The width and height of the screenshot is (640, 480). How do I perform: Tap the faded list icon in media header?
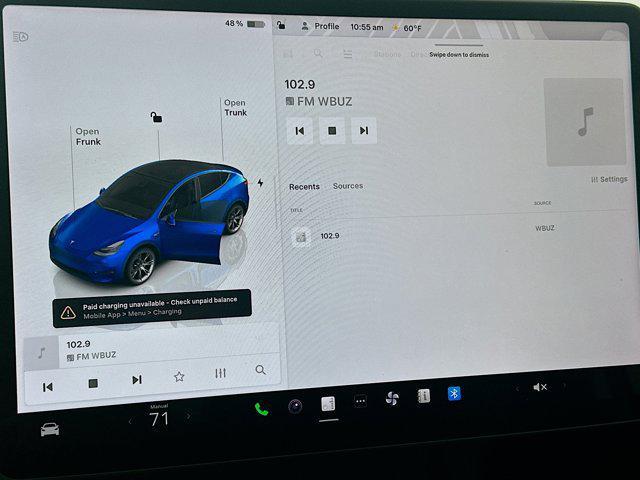coord(347,54)
